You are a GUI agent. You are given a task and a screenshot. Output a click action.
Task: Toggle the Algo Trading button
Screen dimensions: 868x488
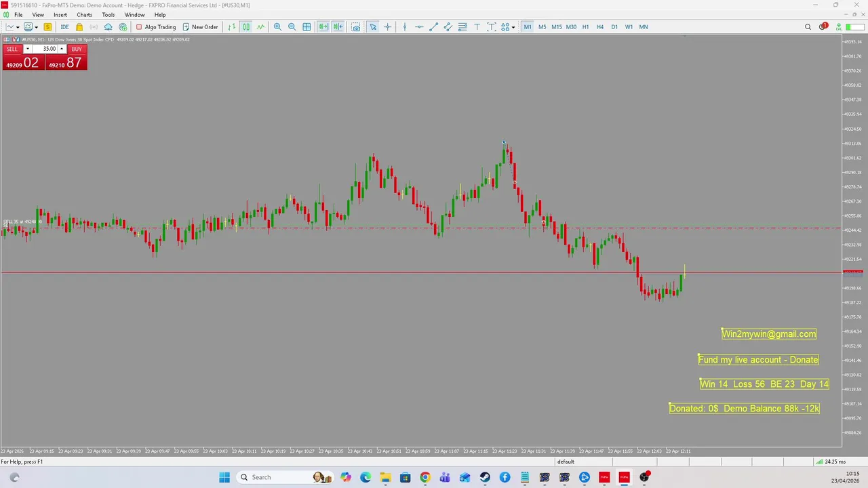pyautogui.click(x=155, y=27)
